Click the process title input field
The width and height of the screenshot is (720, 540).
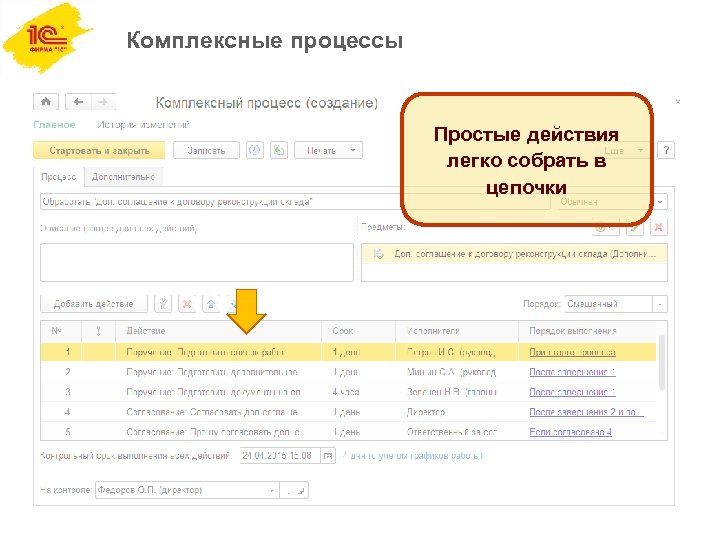pos(295,202)
